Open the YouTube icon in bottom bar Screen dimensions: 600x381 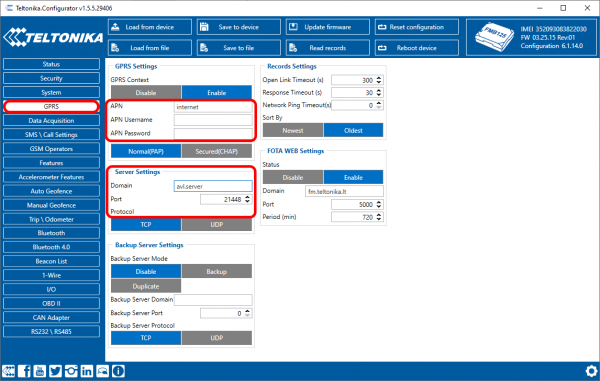pyautogui.click(x=39, y=371)
